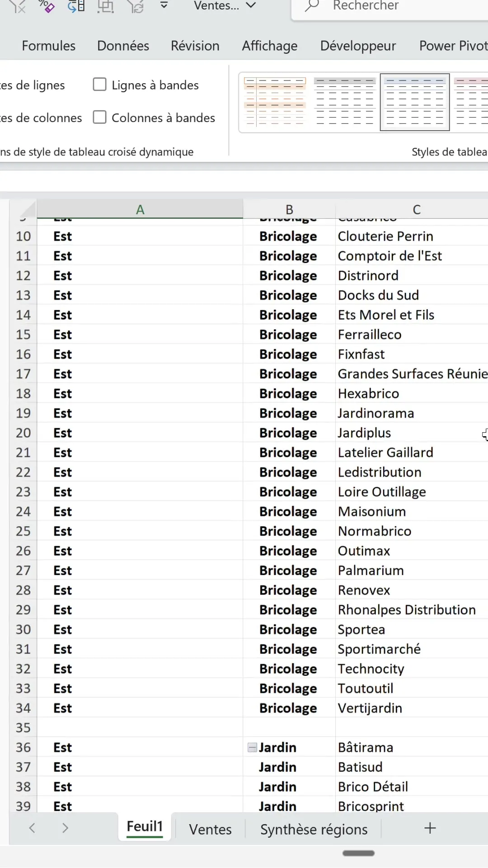Image resolution: width=488 pixels, height=868 pixels.
Task: Open the Développeur ribbon tab
Action: click(358, 46)
